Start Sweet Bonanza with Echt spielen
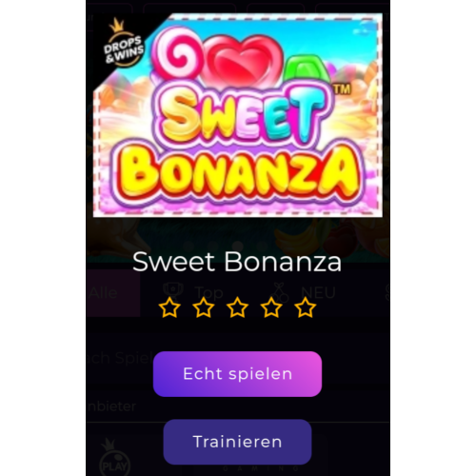Image resolution: width=476 pixels, height=476 pixels. pyautogui.click(x=237, y=374)
